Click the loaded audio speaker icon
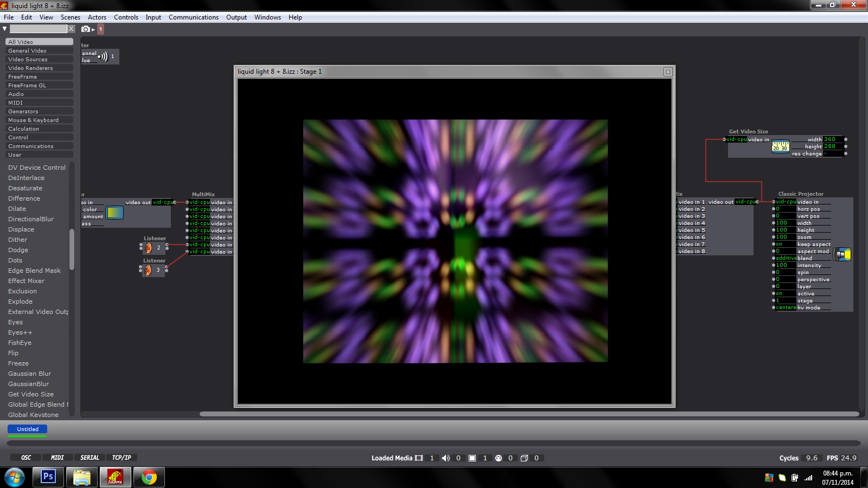 click(x=446, y=458)
